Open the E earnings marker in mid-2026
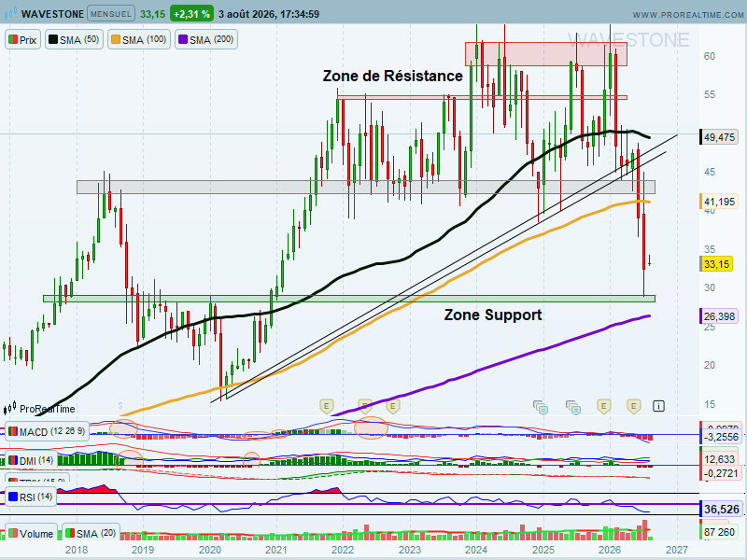This screenshot has height=560, width=747. tap(634, 406)
